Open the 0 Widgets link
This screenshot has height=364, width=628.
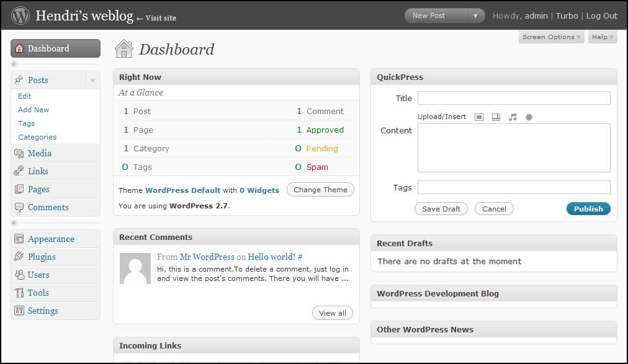pos(259,190)
